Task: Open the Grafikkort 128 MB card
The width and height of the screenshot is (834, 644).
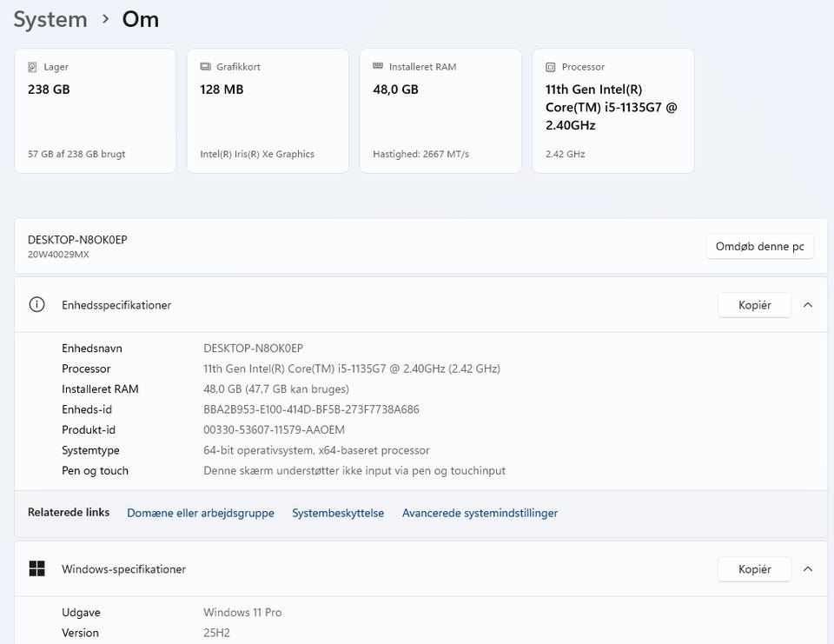Action: coord(268,110)
